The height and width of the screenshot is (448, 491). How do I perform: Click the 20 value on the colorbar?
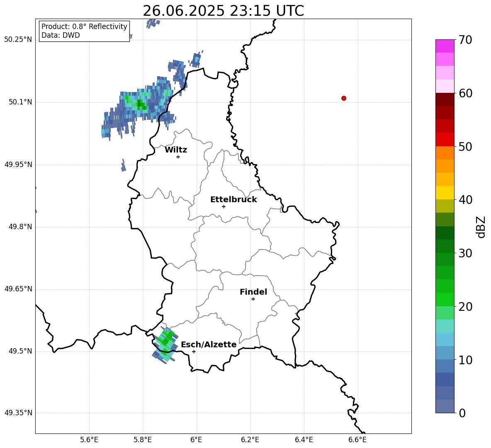click(465, 307)
